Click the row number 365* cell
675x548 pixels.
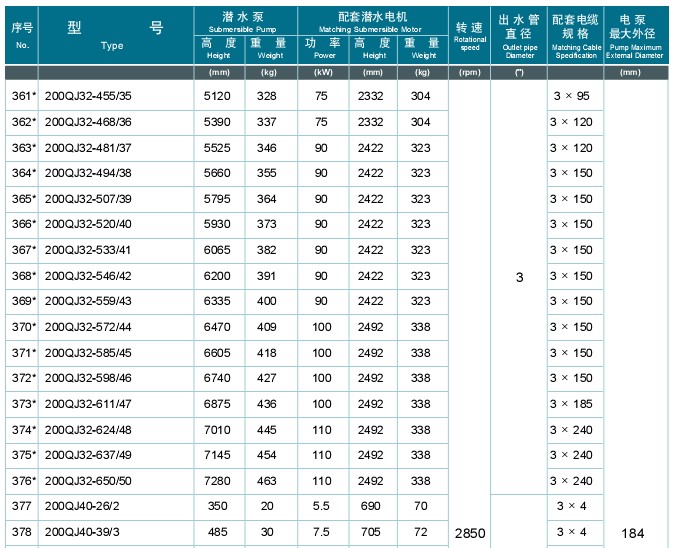[x=23, y=199]
